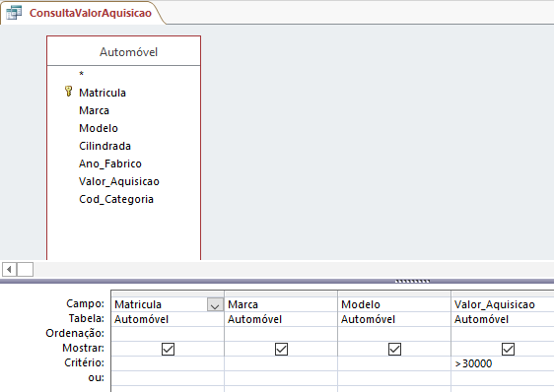Screen dimensions: 554x392
Task: Click the ou cell for Valor_Aquisicao
Action: 503,378
